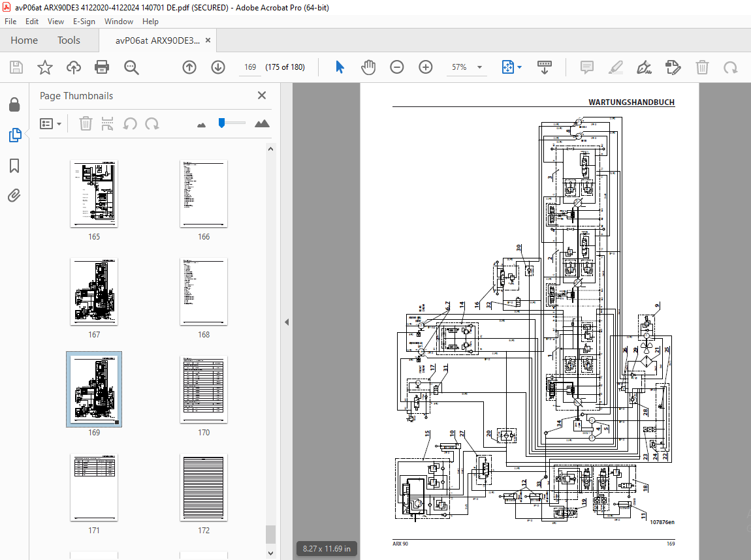Toggle scrolling mode keyboard icon
Image resolution: width=751 pixels, height=560 pixels.
pyautogui.click(x=545, y=67)
